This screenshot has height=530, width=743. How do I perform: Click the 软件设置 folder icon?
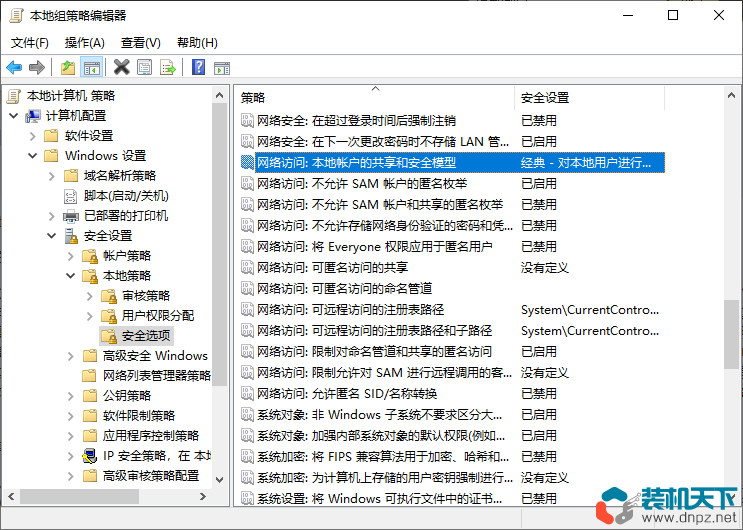51,136
